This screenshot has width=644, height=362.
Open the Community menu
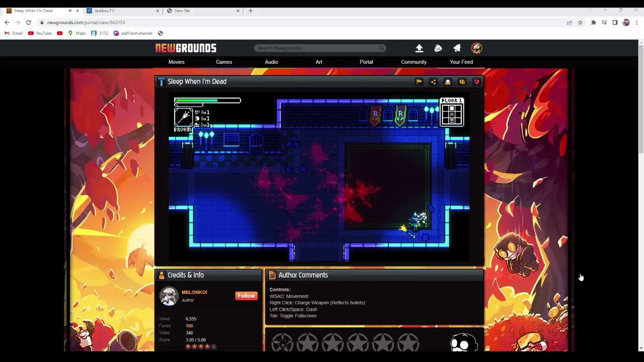(x=414, y=62)
